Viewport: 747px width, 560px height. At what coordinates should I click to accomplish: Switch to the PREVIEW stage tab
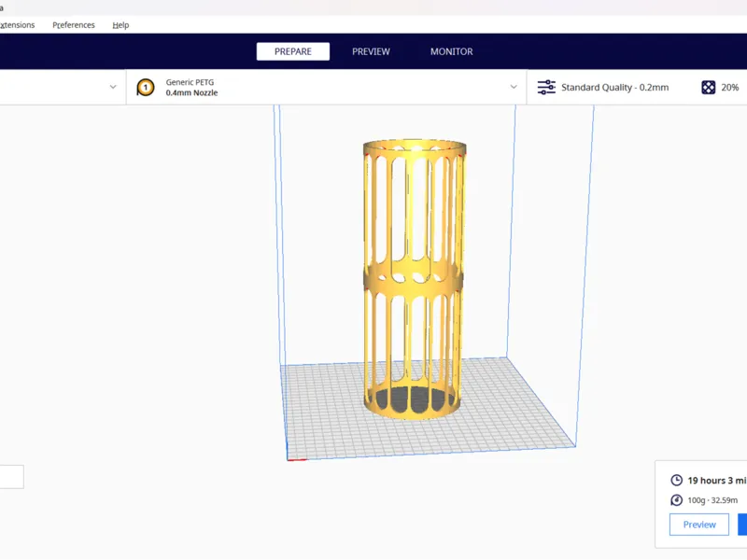(371, 51)
